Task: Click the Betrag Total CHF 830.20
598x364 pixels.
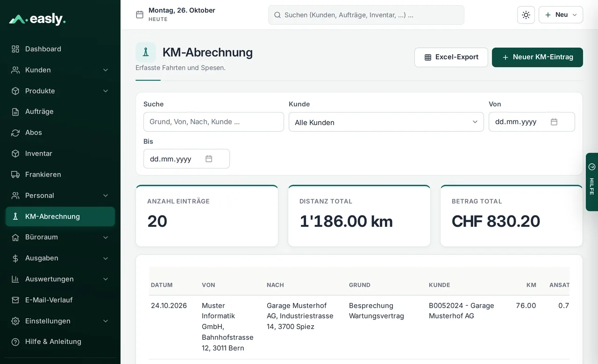Action: tap(496, 221)
